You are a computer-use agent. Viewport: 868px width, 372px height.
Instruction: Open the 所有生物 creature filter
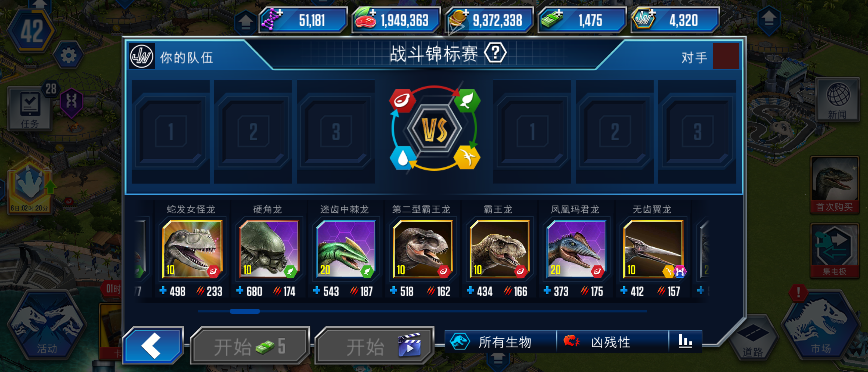coord(501,341)
